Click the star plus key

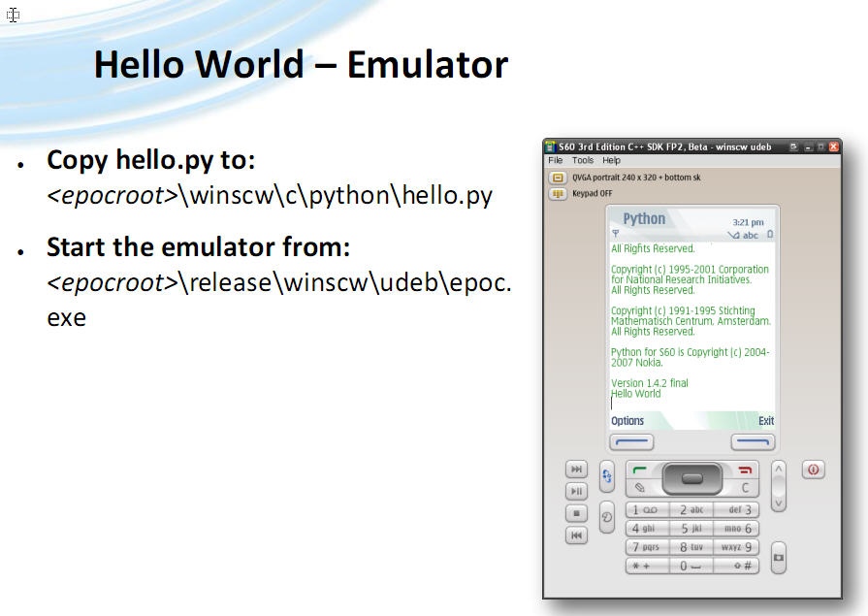pyautogui.click(x=647, y=566)
